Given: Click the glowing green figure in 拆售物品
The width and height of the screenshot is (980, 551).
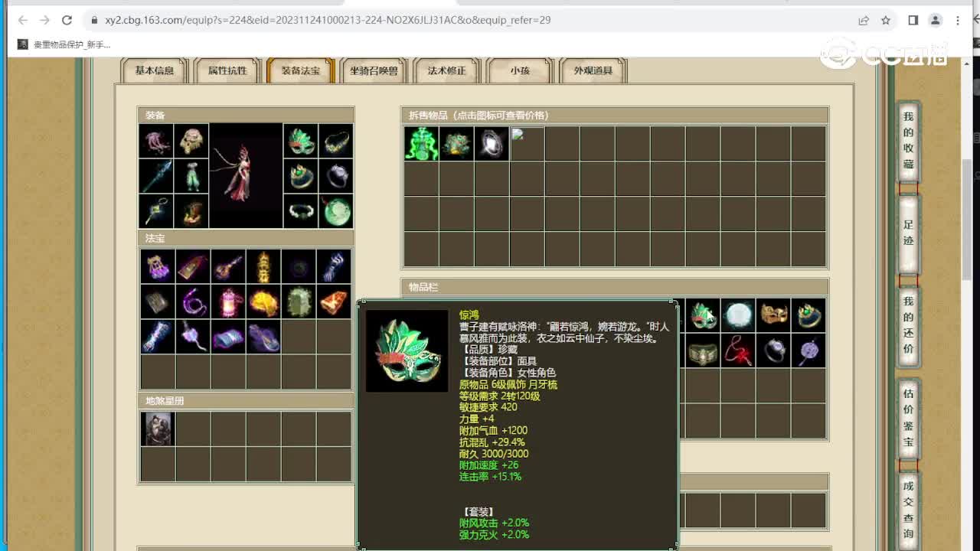Looking at the screenshot, I should (421, 144).
